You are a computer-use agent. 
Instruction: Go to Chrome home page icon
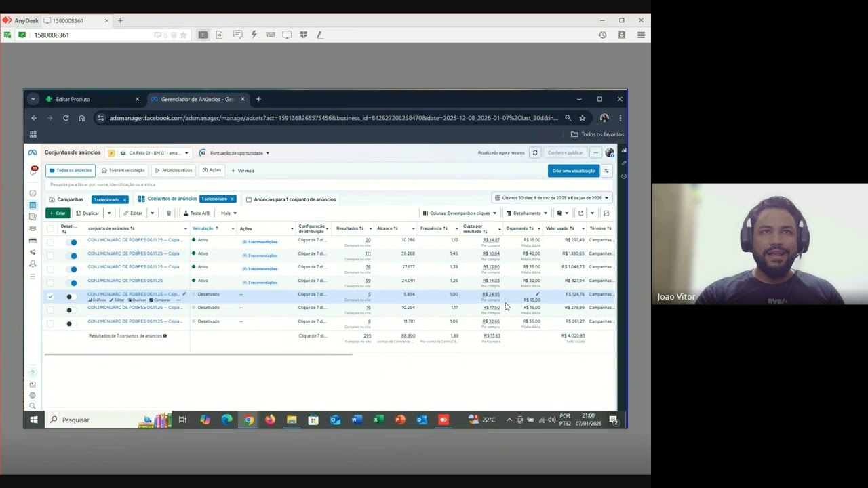pyautogui.click(x=81, y=118)
